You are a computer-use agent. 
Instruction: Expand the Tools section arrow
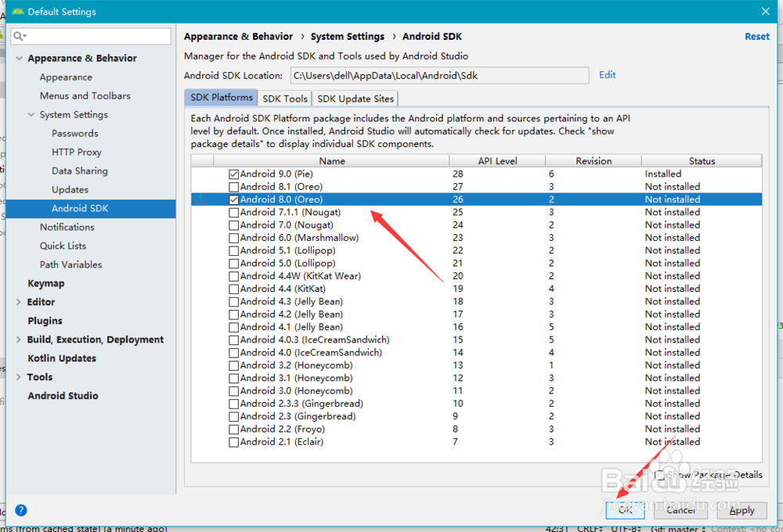click(x=19, y=377)
